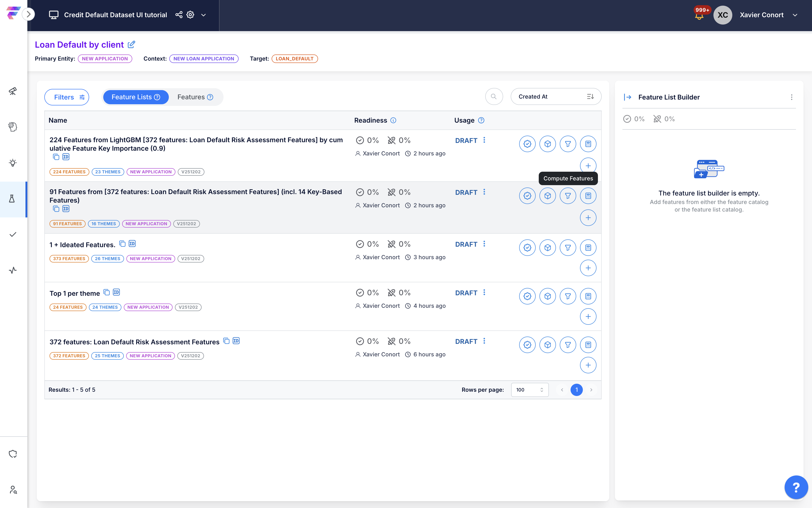
Task: Click the ID icon beside 1 + Ideated Features
Action: click(x=132, y=244)
